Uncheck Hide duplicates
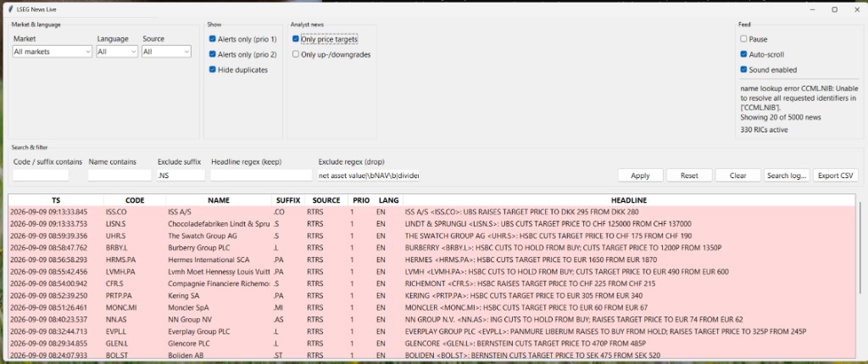 [213, 70]
